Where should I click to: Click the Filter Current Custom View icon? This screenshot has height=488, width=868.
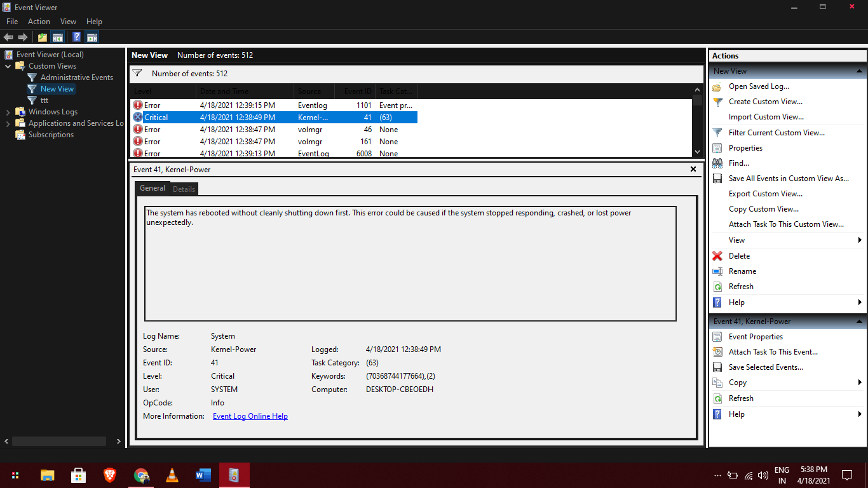717,133
